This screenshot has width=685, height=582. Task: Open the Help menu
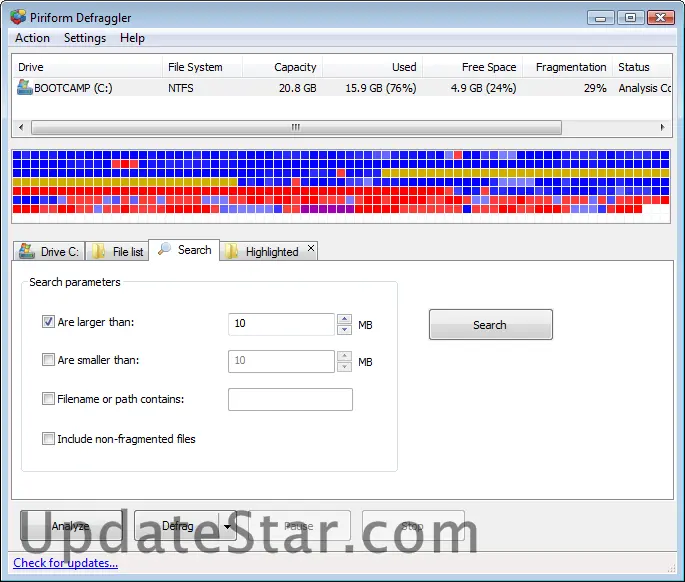pyautogui.click(x=132, y=38)
